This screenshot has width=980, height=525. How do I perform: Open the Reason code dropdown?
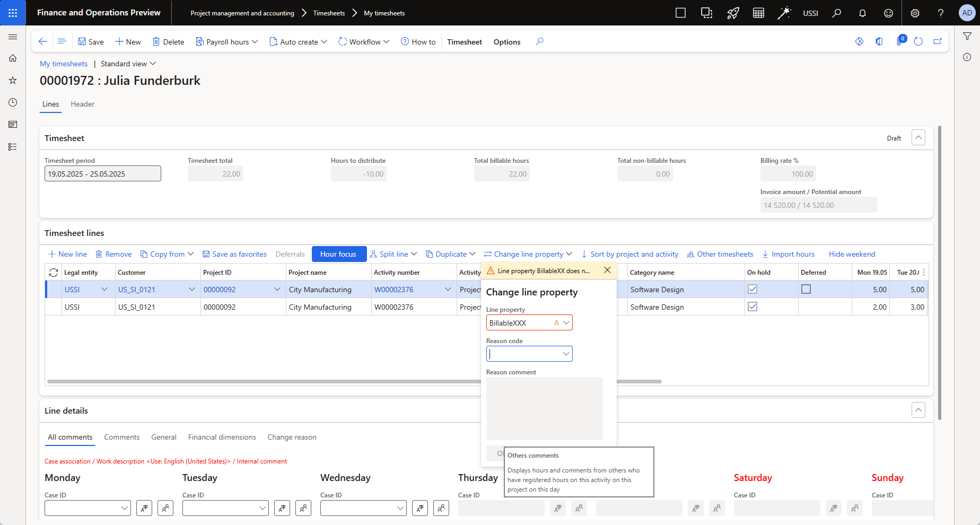coord(566,354)
